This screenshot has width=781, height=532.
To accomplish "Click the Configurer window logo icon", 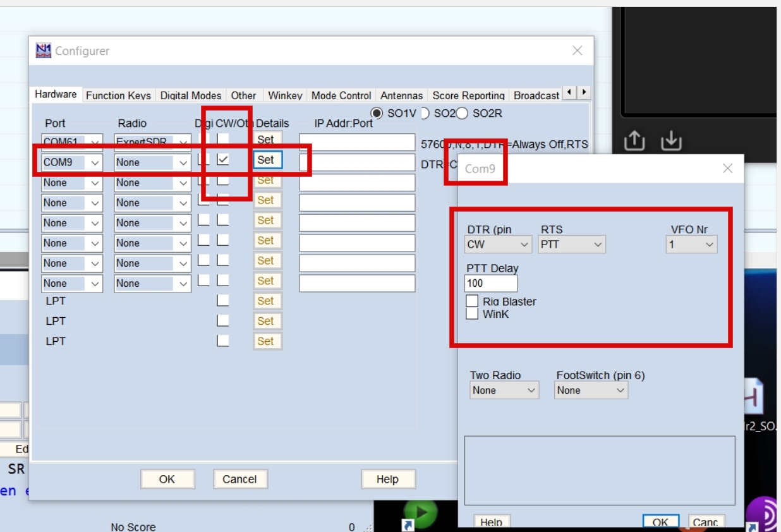I will click(x=44, y=51).
